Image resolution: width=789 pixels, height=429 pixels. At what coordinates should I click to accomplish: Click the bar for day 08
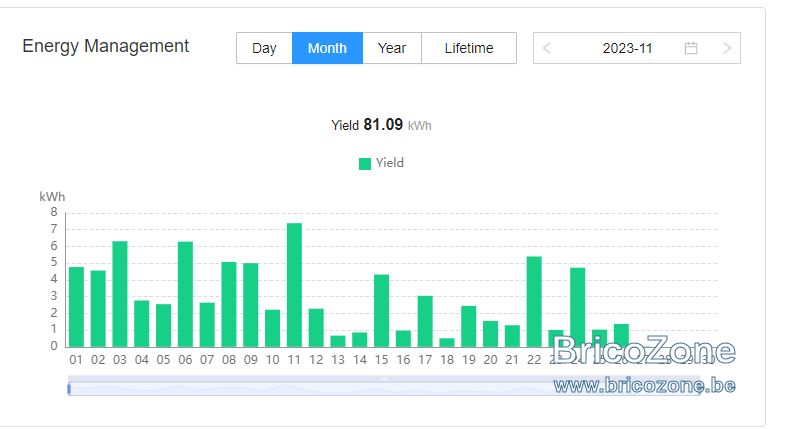(x=229, y=304)
